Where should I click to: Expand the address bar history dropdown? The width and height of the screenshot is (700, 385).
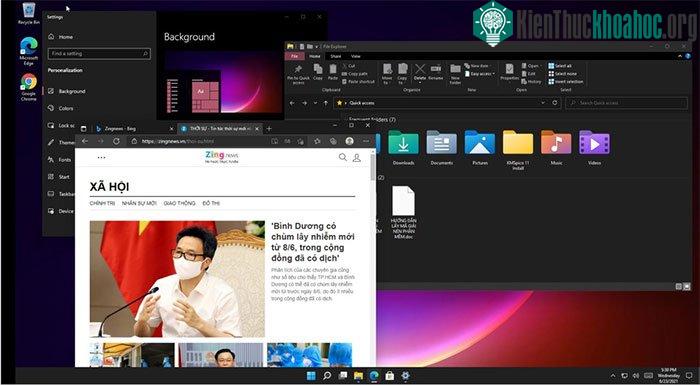click(x=543, y=103)
